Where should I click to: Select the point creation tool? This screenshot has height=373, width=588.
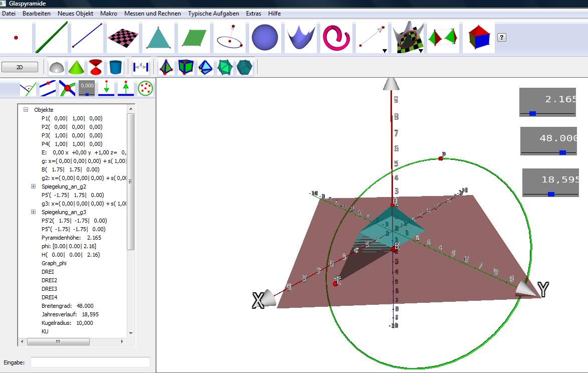click(x=16, y=38)
